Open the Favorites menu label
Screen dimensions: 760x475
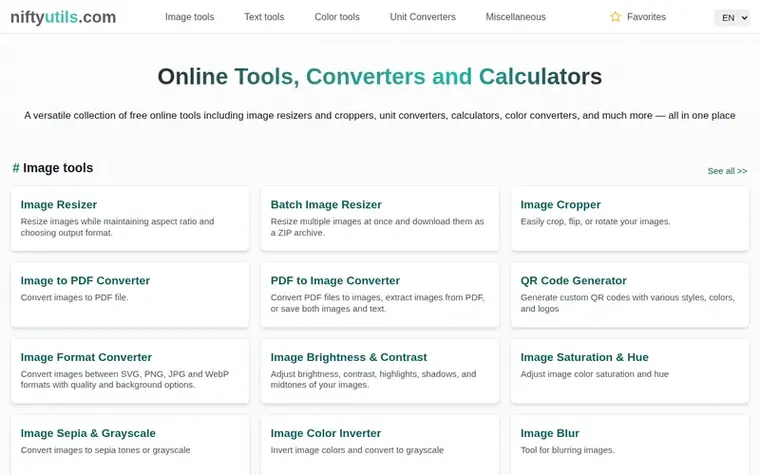pyautogui.click(x=646, y=17)
